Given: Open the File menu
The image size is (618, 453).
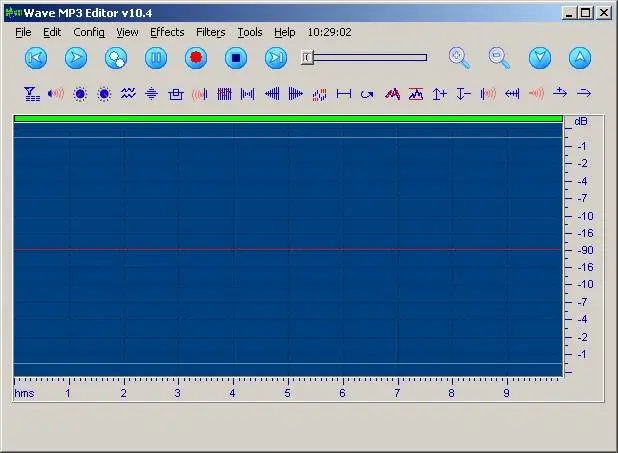Looking at the screenshot, I should click(23, 32).
